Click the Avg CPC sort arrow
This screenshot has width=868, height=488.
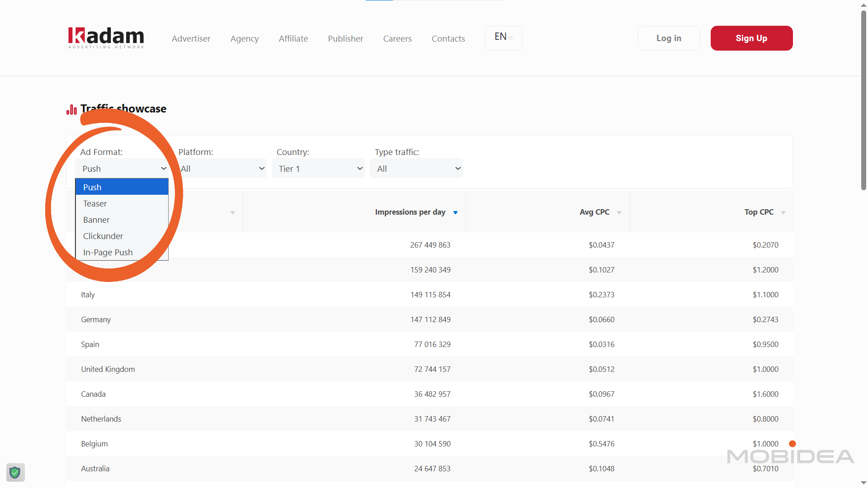tap(619, 213)
